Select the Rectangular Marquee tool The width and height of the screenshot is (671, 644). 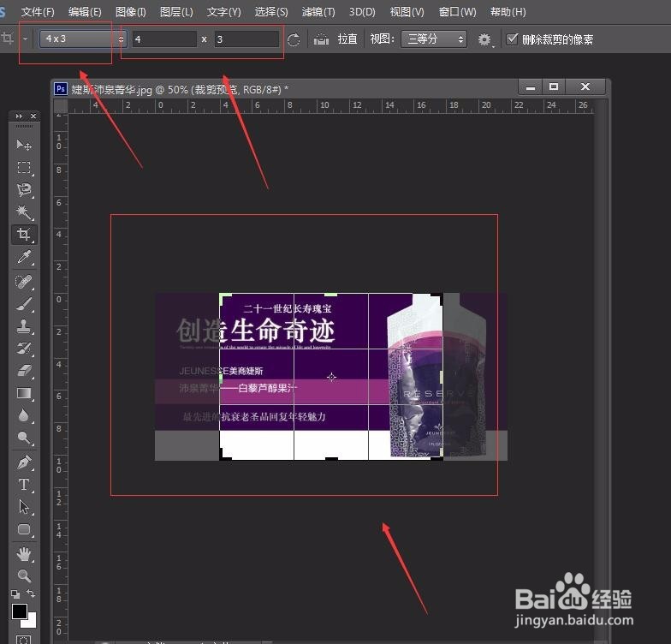(24, 168)
